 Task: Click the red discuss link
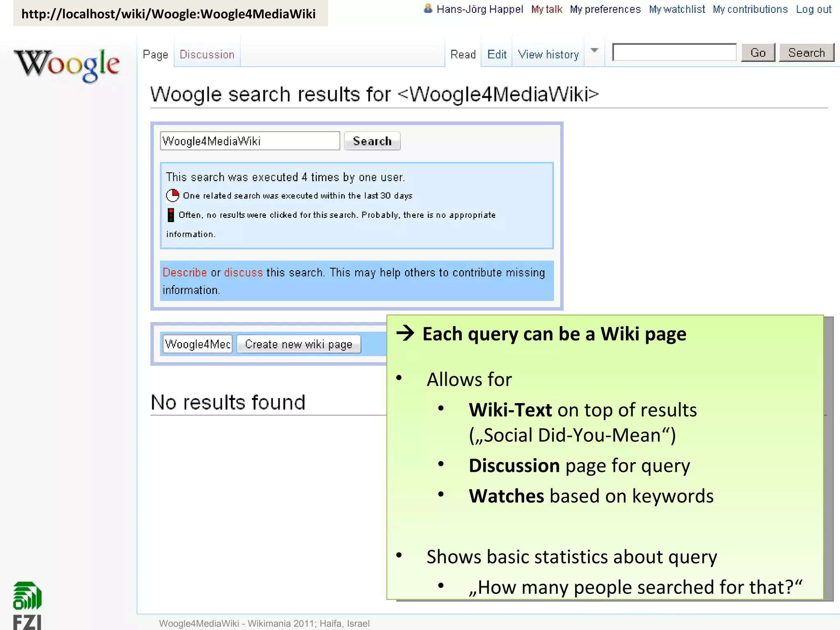[x=243, y=272]
